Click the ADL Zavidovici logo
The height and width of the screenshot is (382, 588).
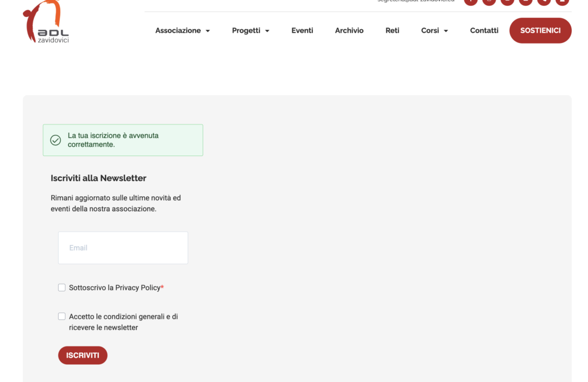point(46,23)
